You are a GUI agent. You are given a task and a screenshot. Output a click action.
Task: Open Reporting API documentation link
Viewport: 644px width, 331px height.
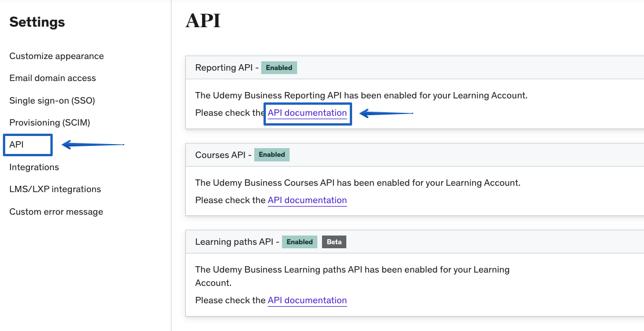[307, 113]
